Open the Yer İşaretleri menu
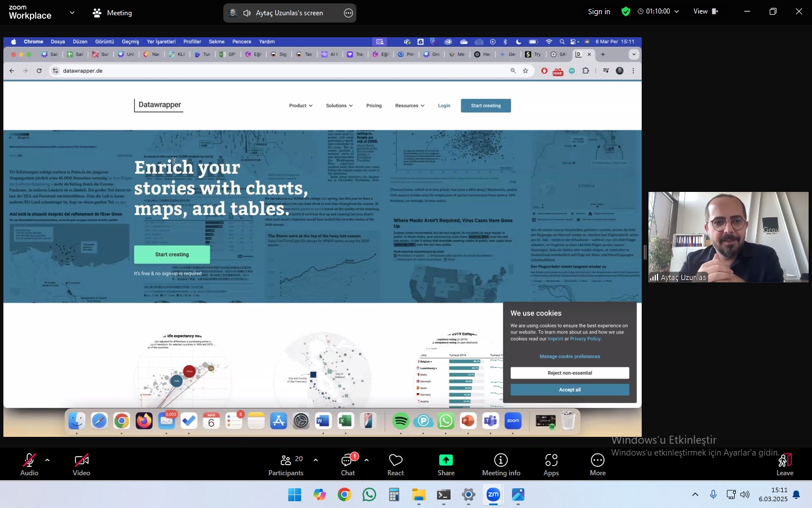 click(161, 42)
